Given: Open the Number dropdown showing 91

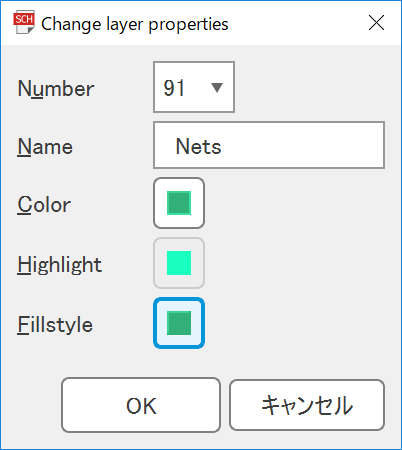Looking at the screenshot, I should coord(194,87).
